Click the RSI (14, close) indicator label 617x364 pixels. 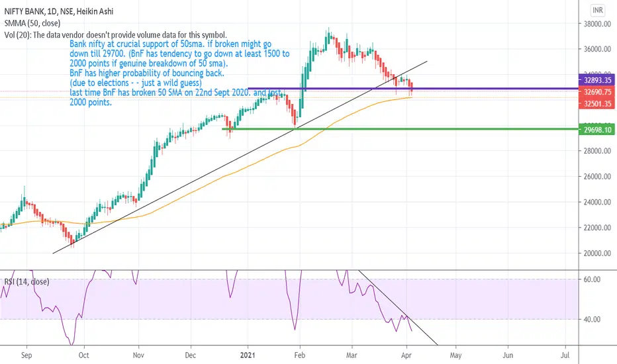(x=26, y=282)
